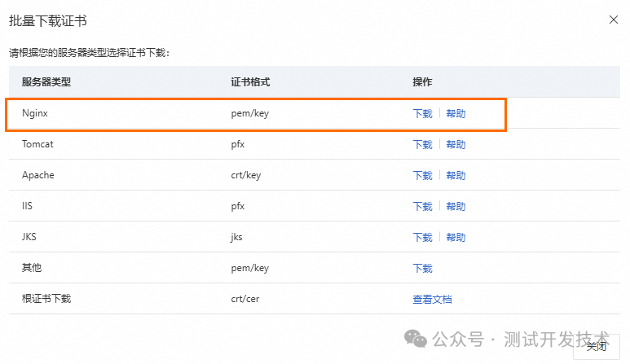This screenshot has height=364, width=630.
Task: Click the 证书格式 column header
Action: pos(250,83)
